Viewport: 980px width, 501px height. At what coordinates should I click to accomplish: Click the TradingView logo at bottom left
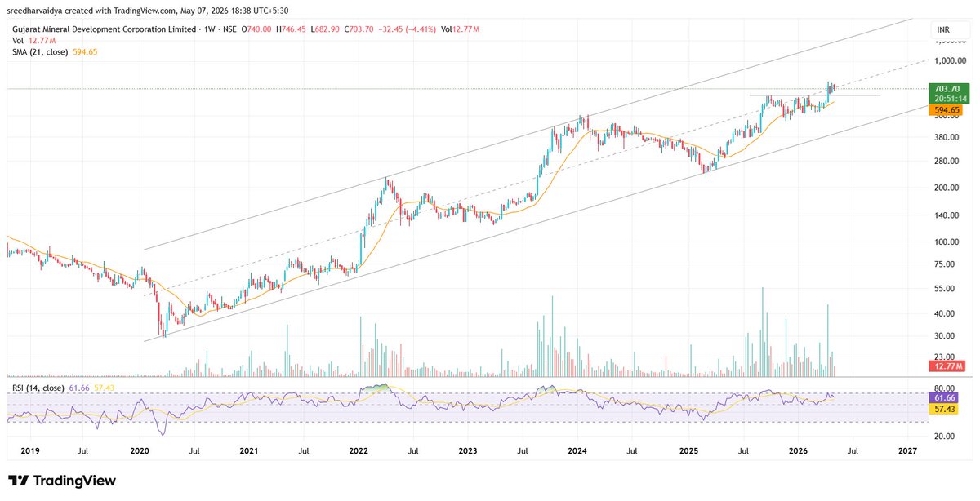click(x=62, y=481)
